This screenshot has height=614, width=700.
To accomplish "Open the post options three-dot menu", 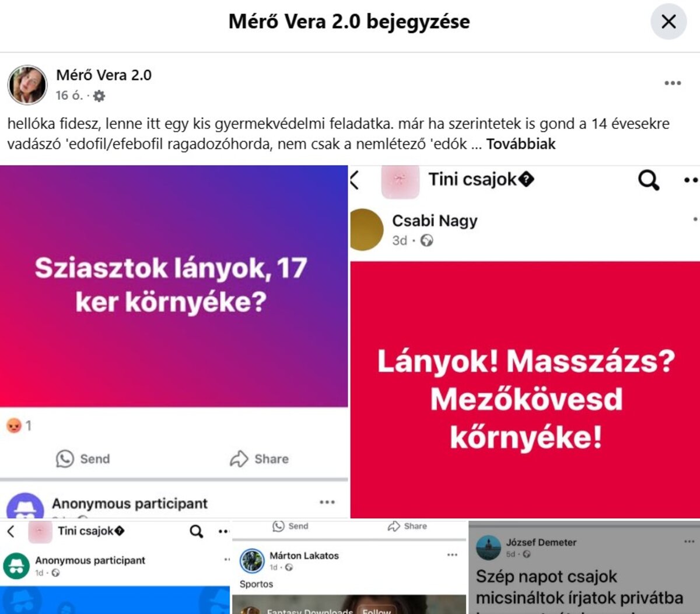I will (x=673, y=83).
